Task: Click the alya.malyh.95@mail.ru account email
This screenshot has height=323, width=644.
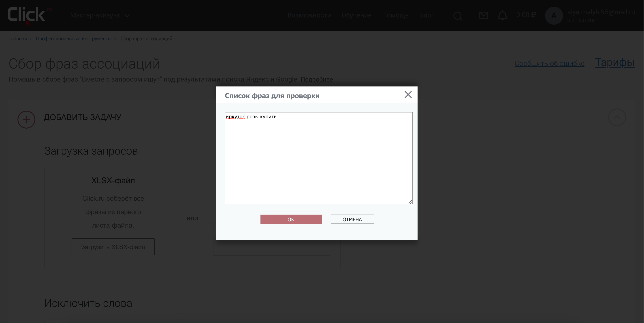Action: click(601, 12)
